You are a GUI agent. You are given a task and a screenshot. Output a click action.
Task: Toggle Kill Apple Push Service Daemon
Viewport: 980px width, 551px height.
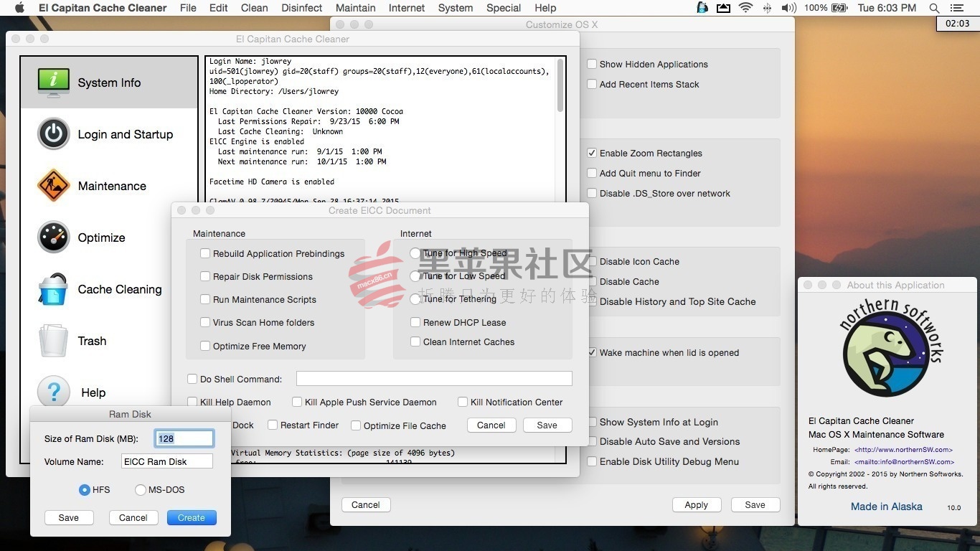point(297,402)
